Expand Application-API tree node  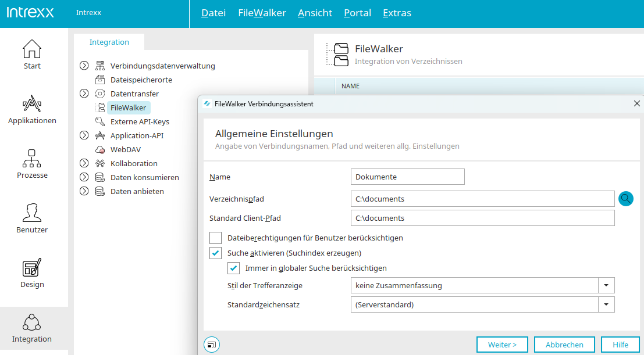[84, 135]
